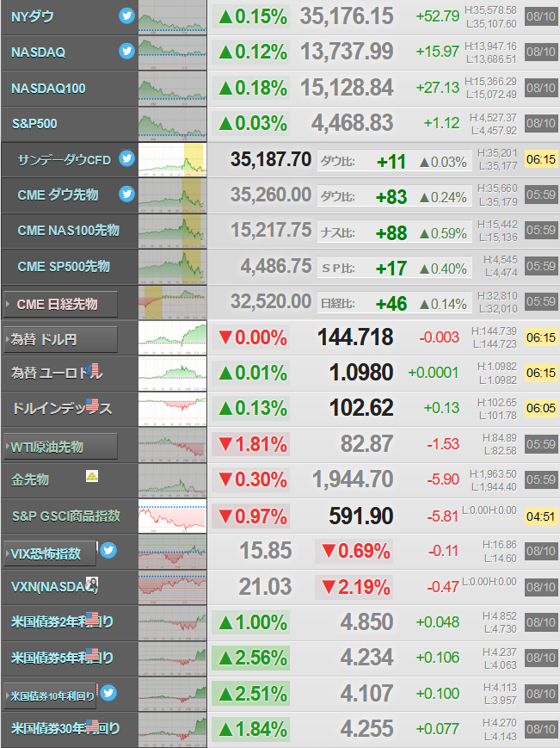
Task: Click the Twitter icon beside VIX恐怖指数
Action: click(108, 551)
